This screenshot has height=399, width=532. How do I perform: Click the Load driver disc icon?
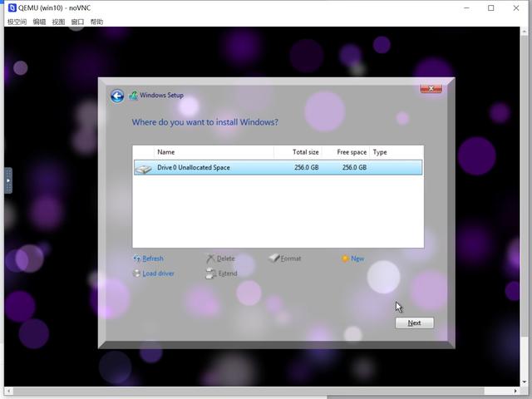136,273
